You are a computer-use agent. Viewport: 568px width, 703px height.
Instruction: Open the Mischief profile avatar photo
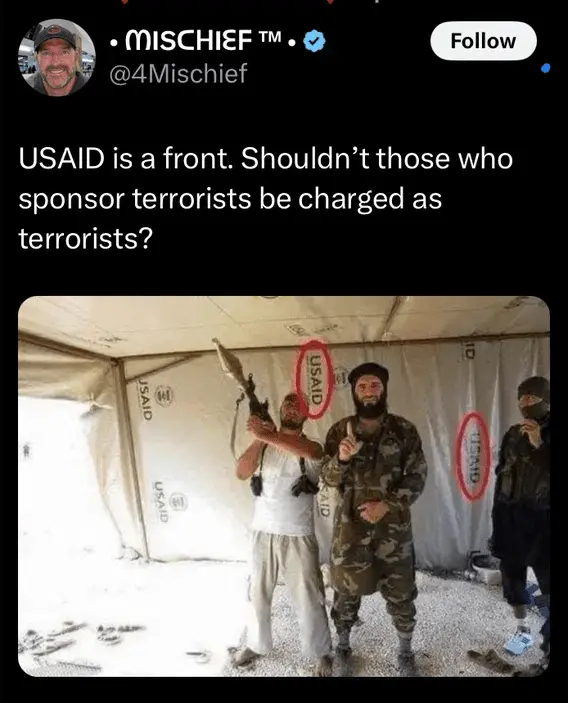coord(56,57)
